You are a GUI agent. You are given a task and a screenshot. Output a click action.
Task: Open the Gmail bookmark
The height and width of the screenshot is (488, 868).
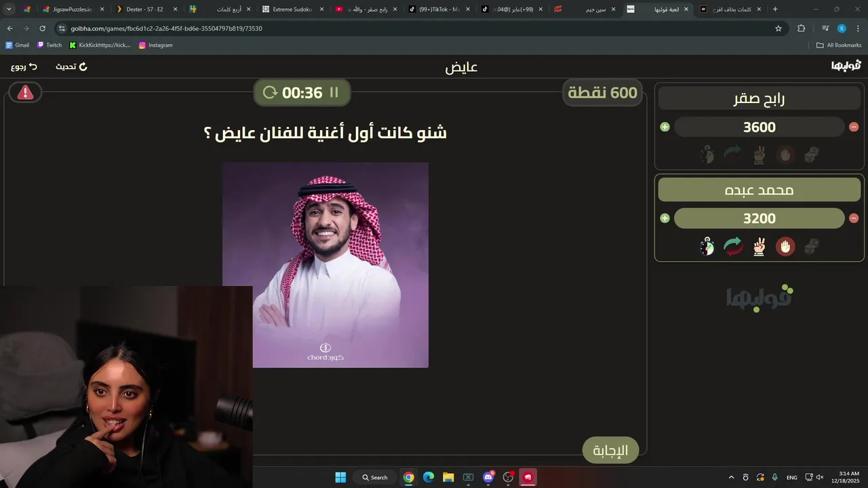[x=18, y=45]
